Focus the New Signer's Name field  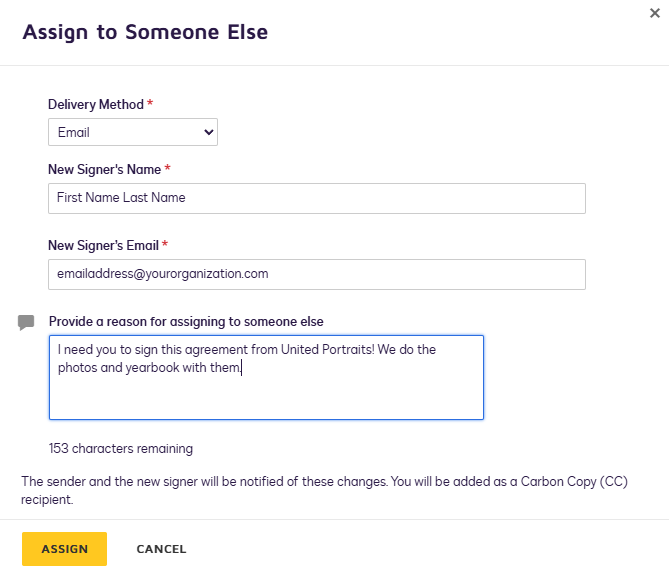click(x=316, y=198)
